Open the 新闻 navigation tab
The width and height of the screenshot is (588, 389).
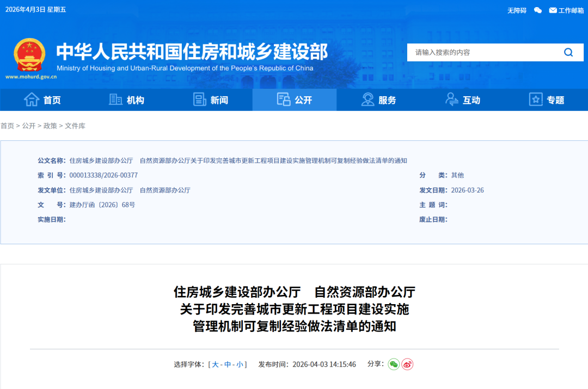(x=211, y=100)
